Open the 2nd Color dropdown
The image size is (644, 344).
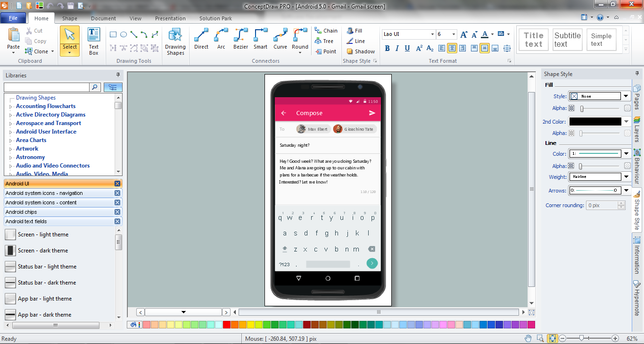point(626,122)
